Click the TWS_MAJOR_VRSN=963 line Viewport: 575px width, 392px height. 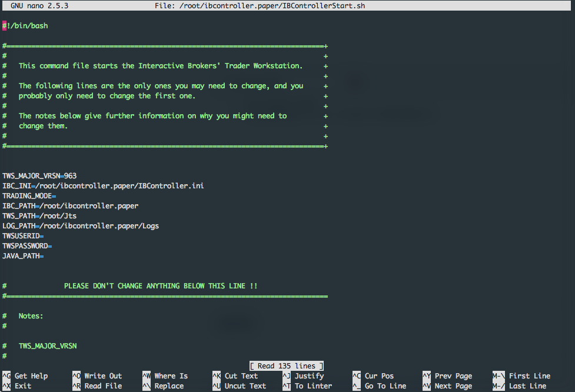(39, 175)
